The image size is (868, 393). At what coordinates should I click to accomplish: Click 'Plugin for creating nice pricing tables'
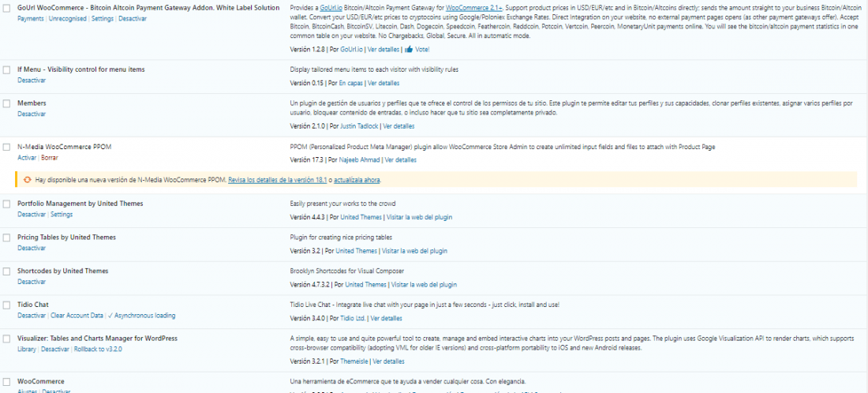click(341, 238)
